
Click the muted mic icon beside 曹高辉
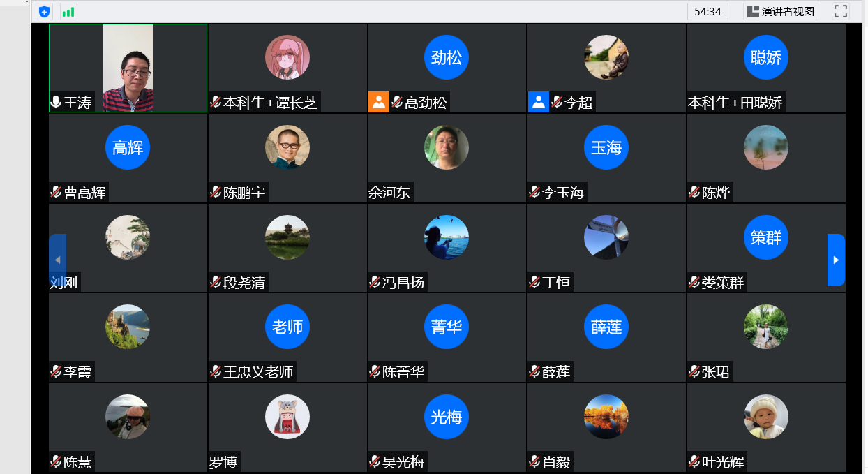56,192
